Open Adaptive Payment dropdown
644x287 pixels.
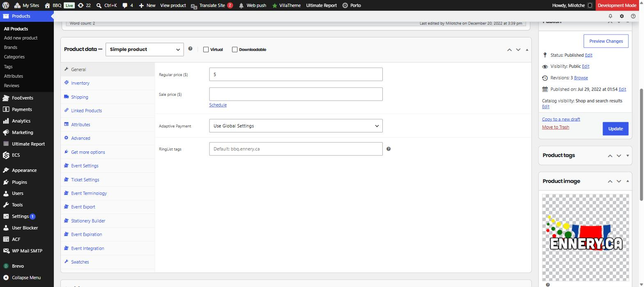pos(296,126)
